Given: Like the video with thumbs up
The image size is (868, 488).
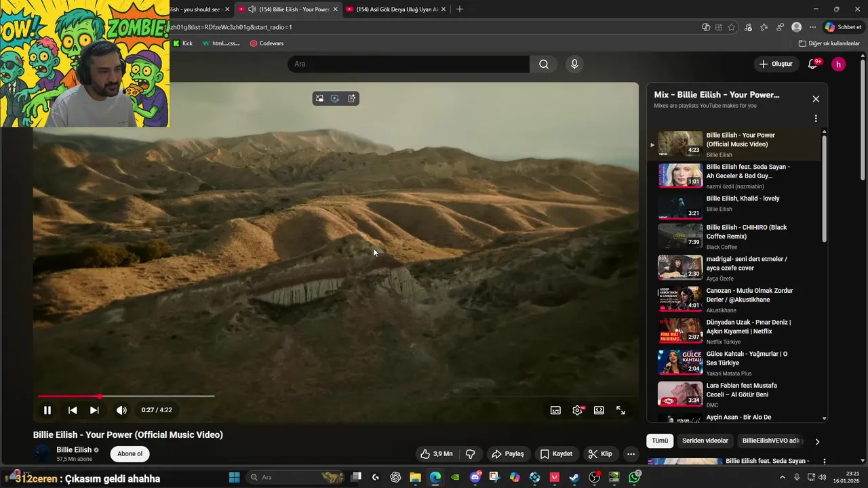Looking at the screenshot, I should pyautogui.click(x=436, y=454).
